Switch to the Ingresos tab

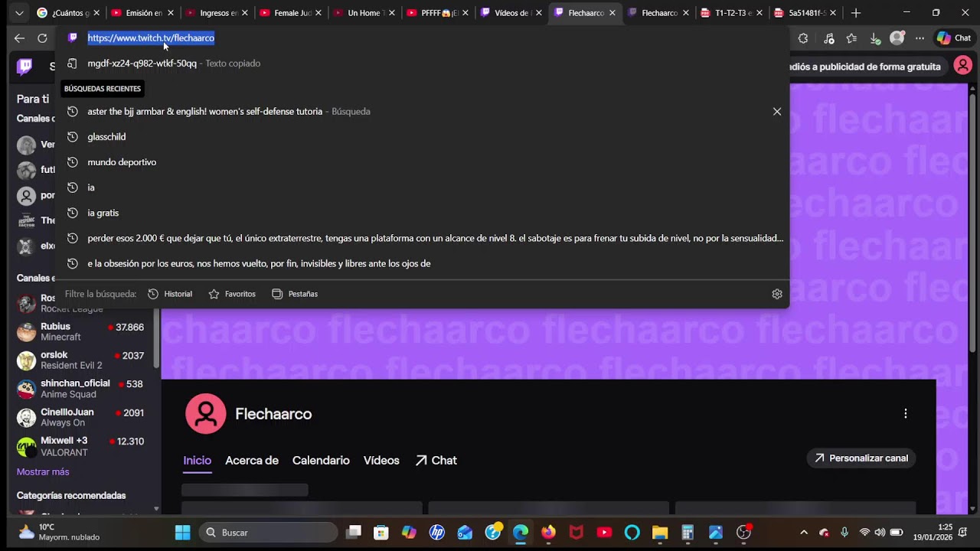pyautogui.click(x=215, y=13)
